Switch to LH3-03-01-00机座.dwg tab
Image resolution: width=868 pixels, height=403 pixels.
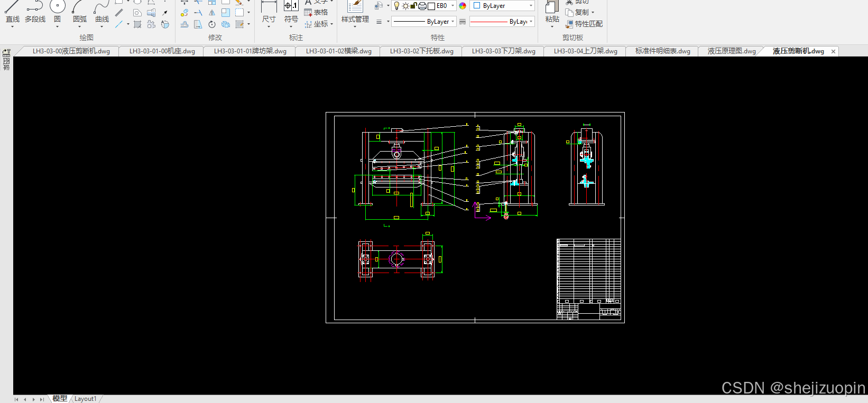pyautogui.click(x=162, y=51)
